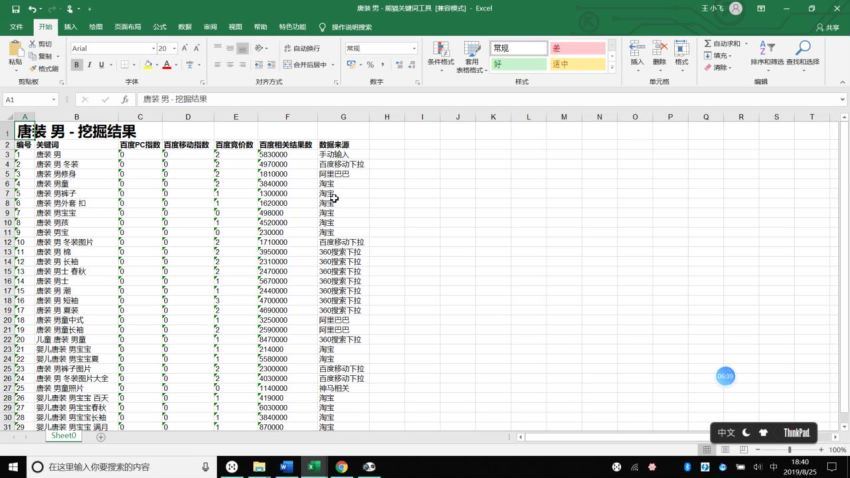Toggle Underline formatting button
Screen dimensions: 850x478
(101, 64)
